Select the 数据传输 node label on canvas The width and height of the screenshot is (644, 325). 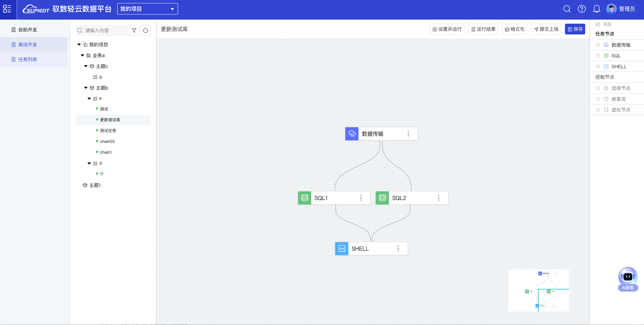(x=373, y=134)
